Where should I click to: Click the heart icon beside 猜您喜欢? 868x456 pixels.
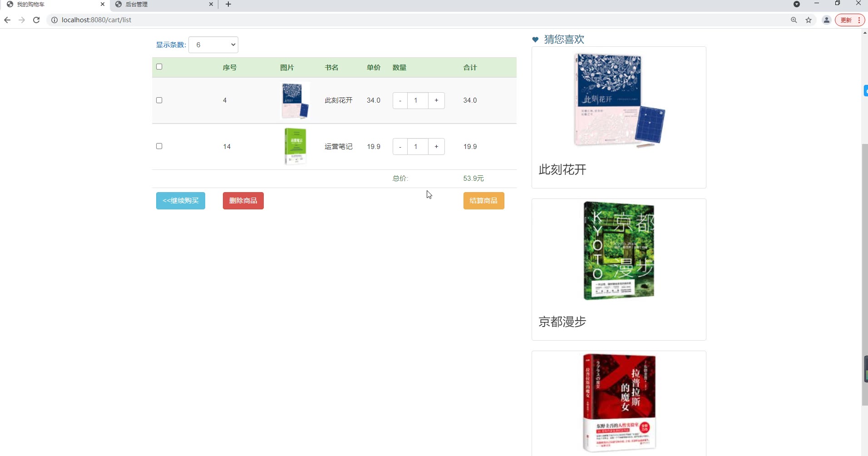(x=535, y=40)
